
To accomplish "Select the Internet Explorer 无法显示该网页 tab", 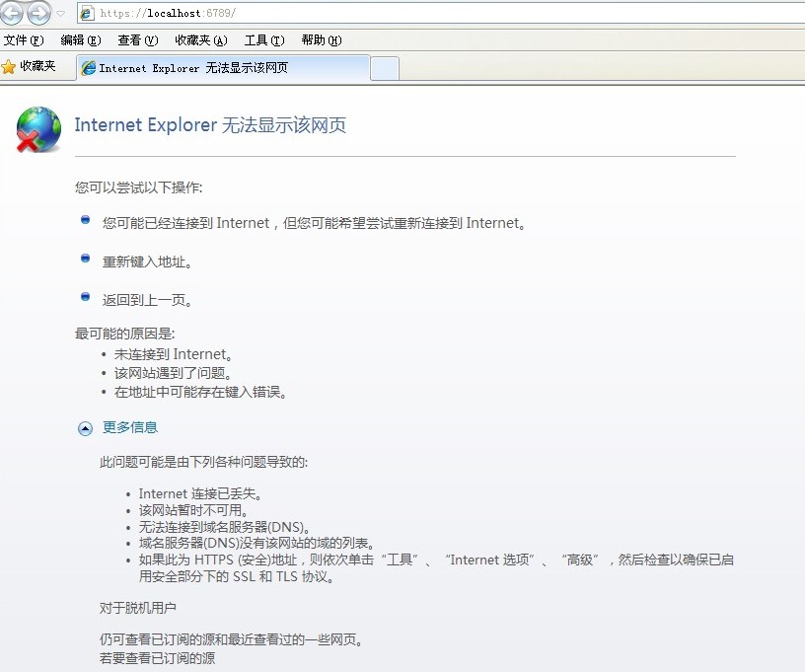I will pyautogui.click(x=223, y=68).
